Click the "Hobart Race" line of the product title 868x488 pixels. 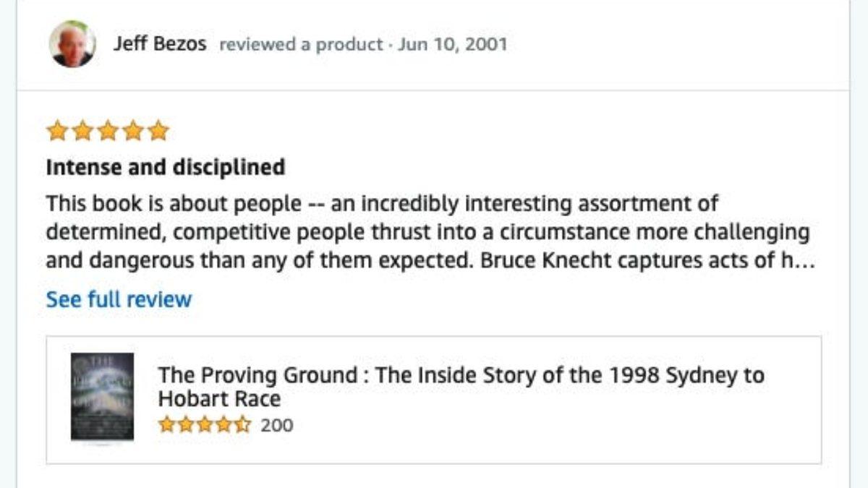tap(219, 399)
